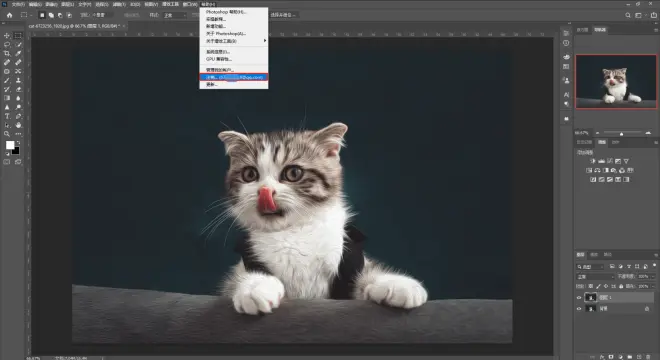Select the Zoom magnifier tool

pos(7,134)
